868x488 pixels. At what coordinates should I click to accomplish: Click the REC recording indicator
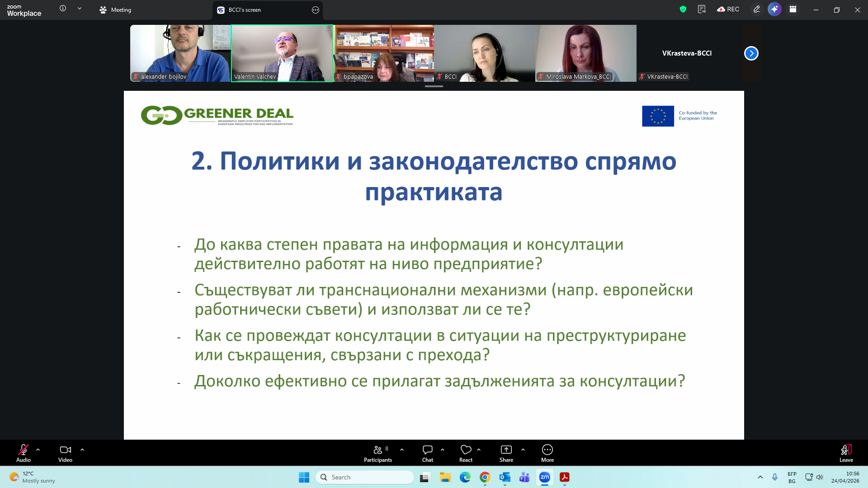(728, 9)
